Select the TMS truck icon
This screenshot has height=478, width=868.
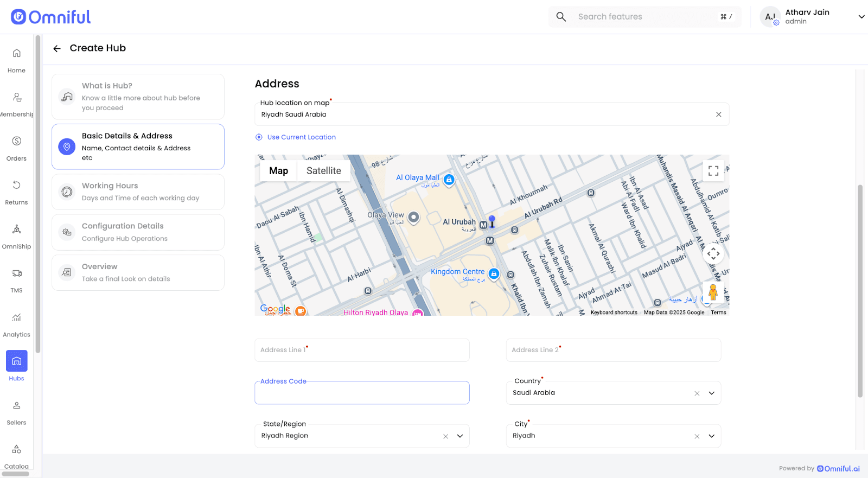click(x=17, y=274)
